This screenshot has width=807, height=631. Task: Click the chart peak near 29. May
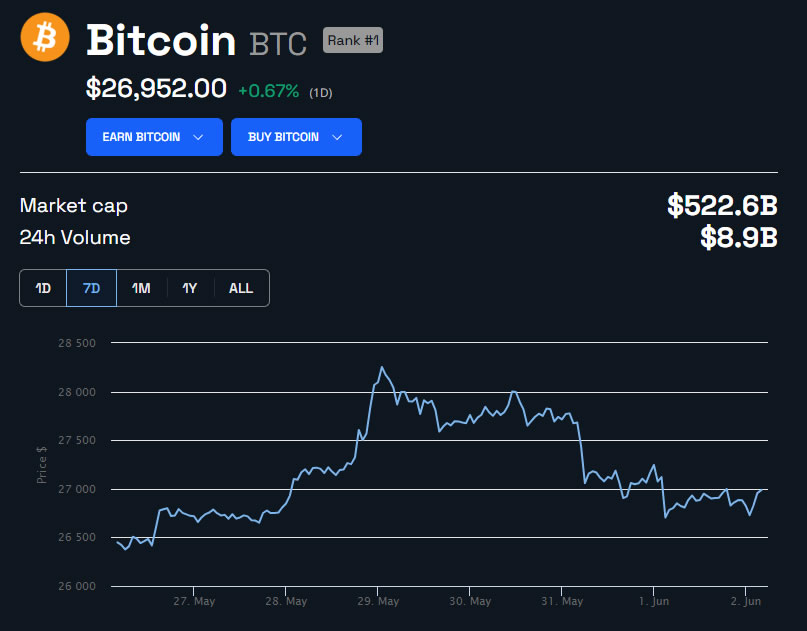[x=381, y=367]
